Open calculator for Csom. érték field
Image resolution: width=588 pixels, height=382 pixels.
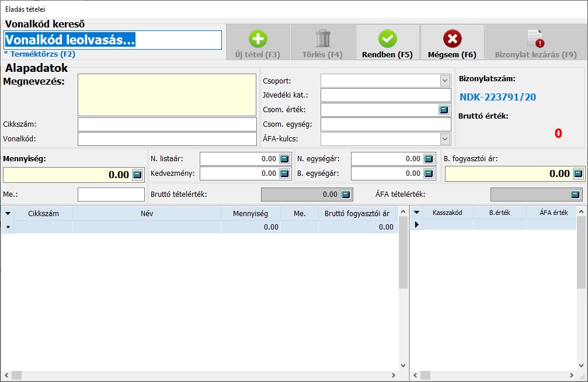(x=444, y=109)
